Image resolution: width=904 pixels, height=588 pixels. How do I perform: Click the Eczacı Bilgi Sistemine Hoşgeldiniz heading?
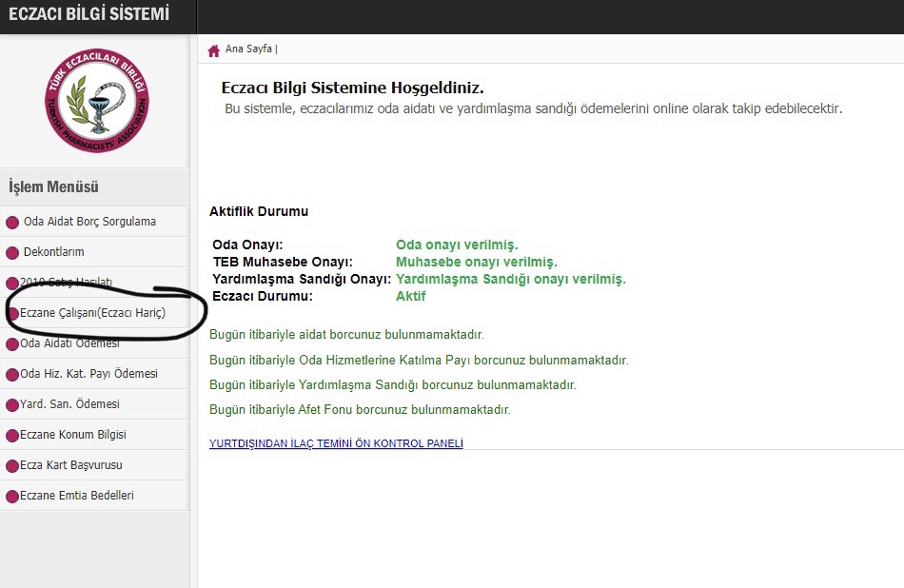point(353,88)
